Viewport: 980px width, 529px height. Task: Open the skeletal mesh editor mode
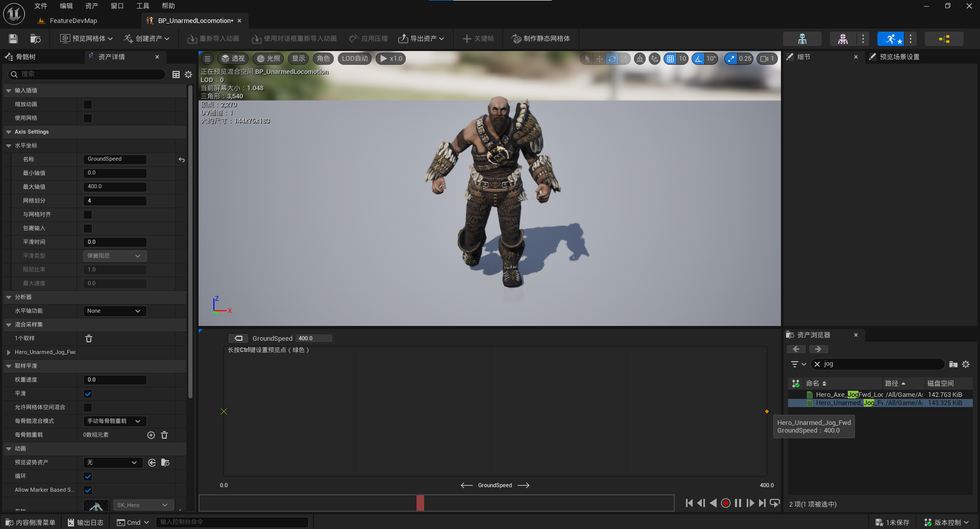(843, 39)
